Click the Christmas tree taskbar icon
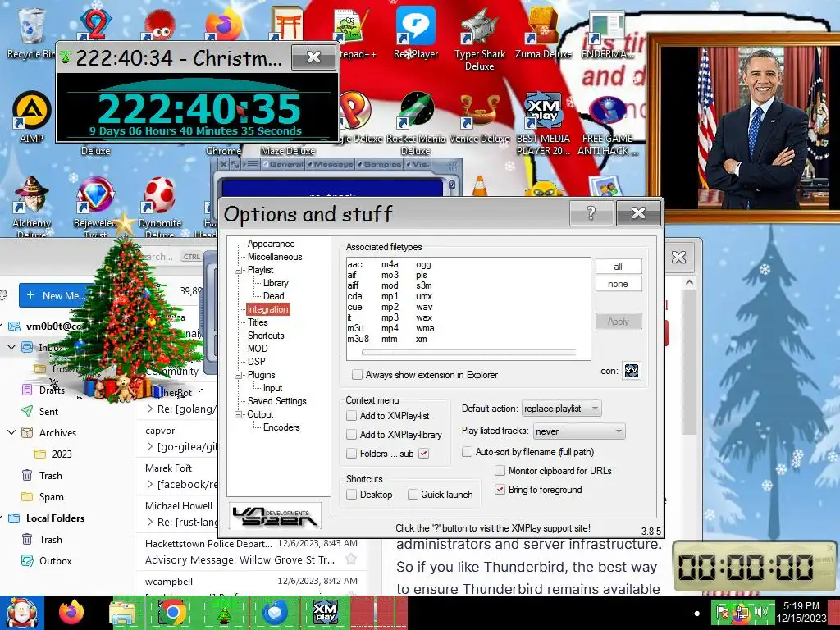The image size is (840, 630). pos(223,613)
